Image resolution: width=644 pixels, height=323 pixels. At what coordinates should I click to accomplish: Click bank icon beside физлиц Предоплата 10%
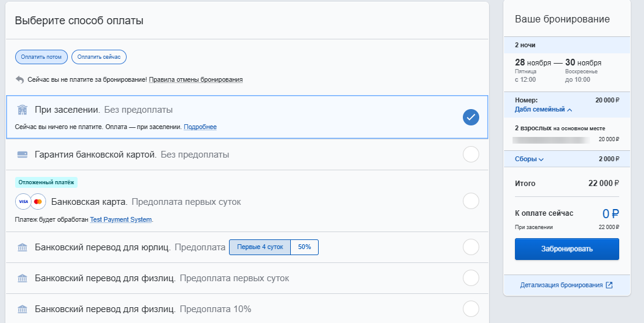pyautogui.click(x=22, y=309)
